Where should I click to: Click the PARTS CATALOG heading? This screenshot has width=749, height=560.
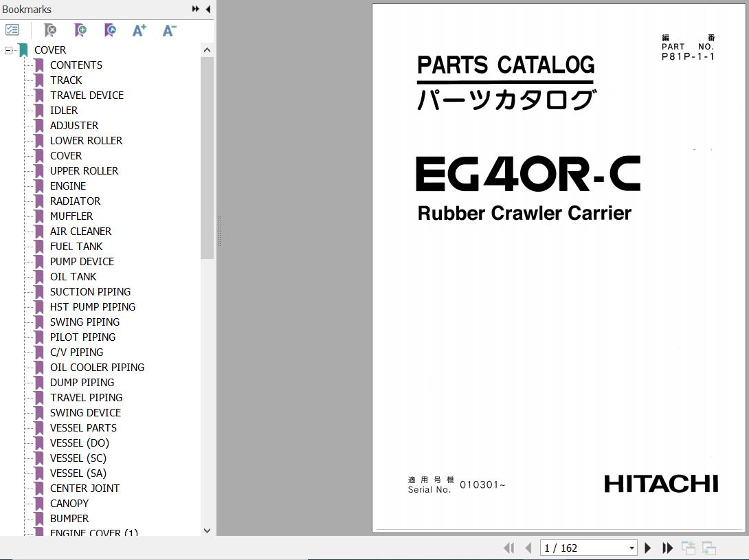(506, 65)
